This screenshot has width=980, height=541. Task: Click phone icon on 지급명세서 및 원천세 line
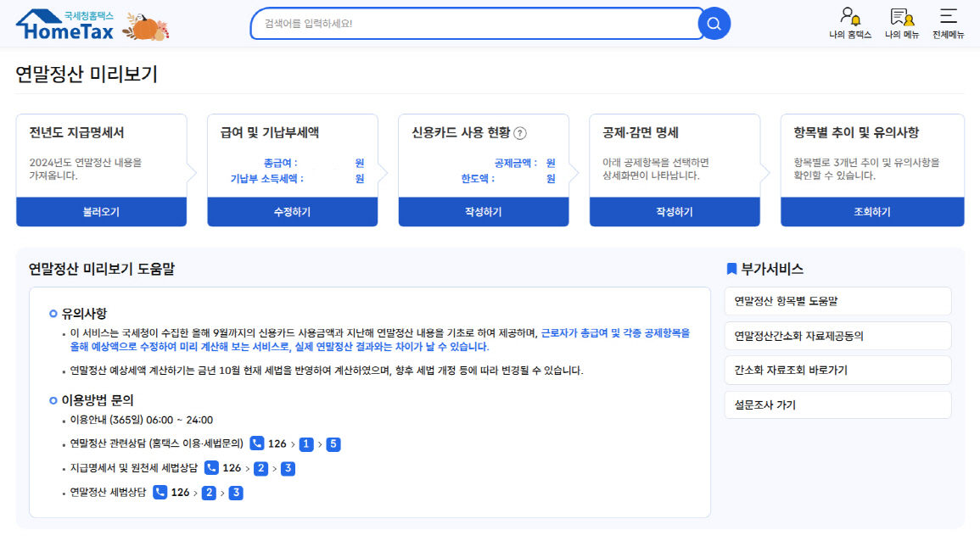tap(211, 468)
